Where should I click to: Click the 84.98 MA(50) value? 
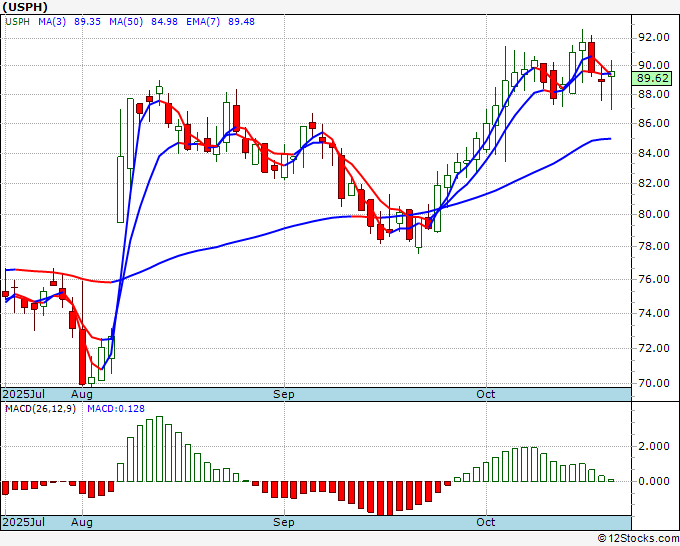tap(164, 22)
